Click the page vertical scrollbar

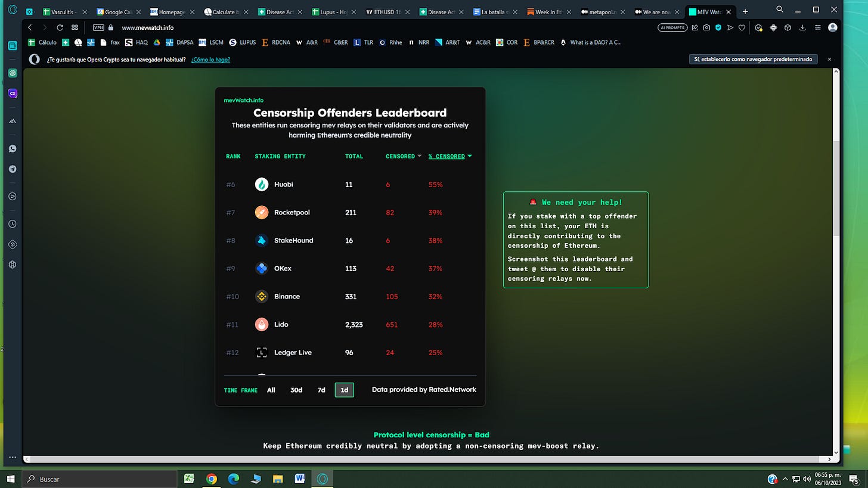836,189
